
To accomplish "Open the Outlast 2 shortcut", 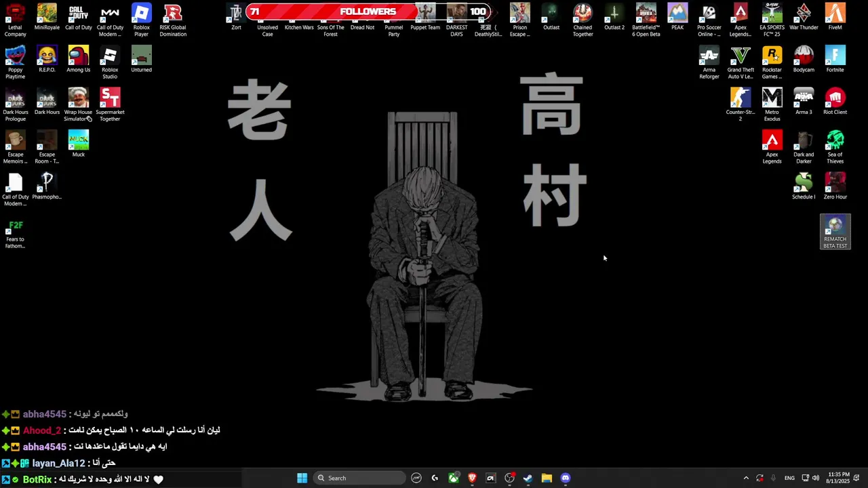I will tap(614, 17).
